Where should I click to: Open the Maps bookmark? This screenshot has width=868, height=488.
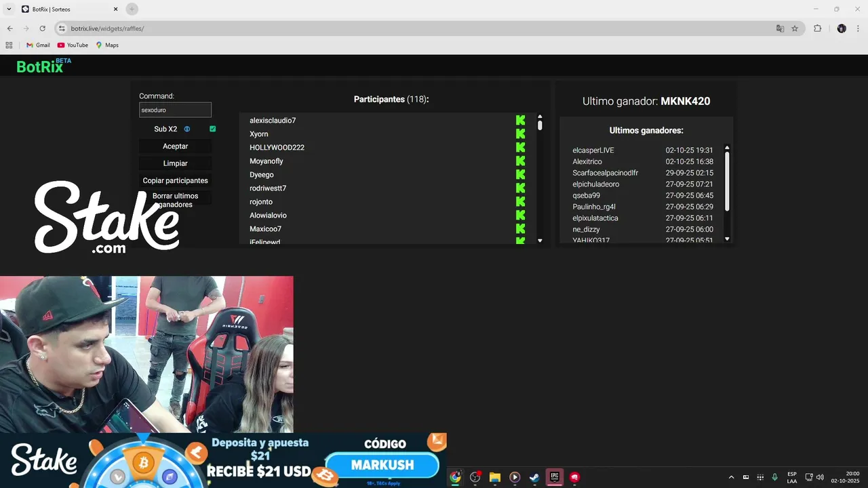[x=107, y=45]
